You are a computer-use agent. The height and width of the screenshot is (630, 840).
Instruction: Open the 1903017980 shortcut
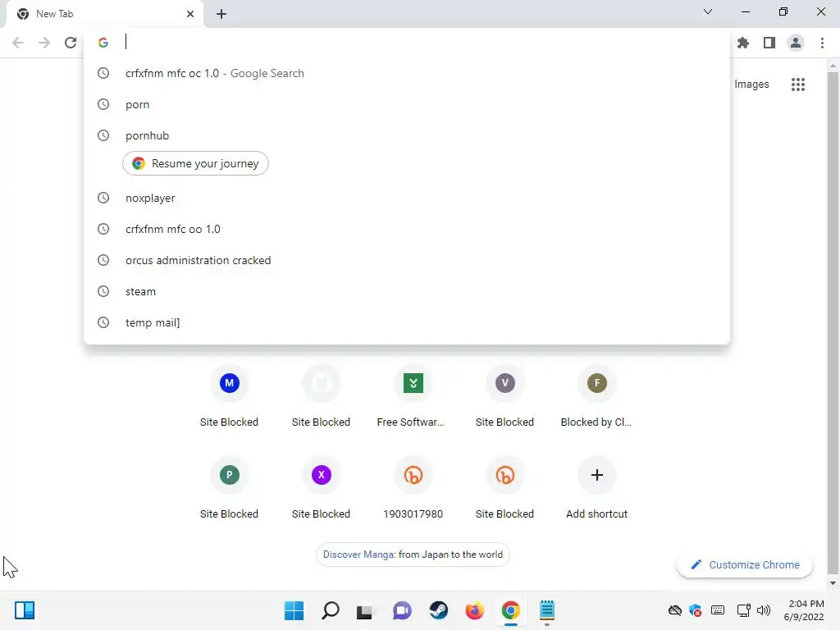click(413, 489)
